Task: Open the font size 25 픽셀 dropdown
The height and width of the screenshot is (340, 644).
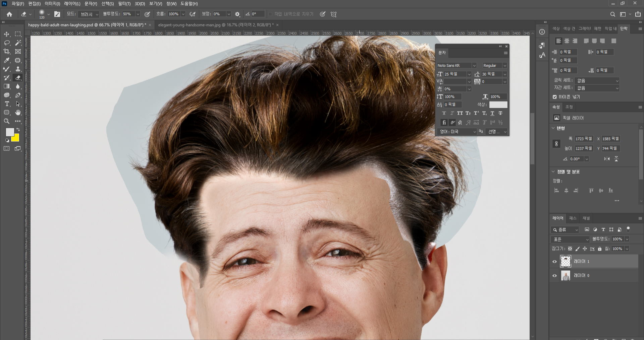Action: point(469,74)
